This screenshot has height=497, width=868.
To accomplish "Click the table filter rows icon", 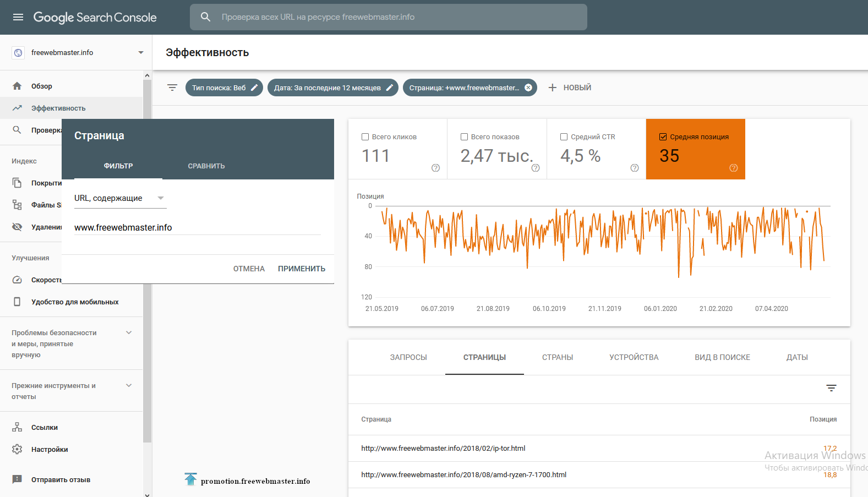I will click(832, 388).
